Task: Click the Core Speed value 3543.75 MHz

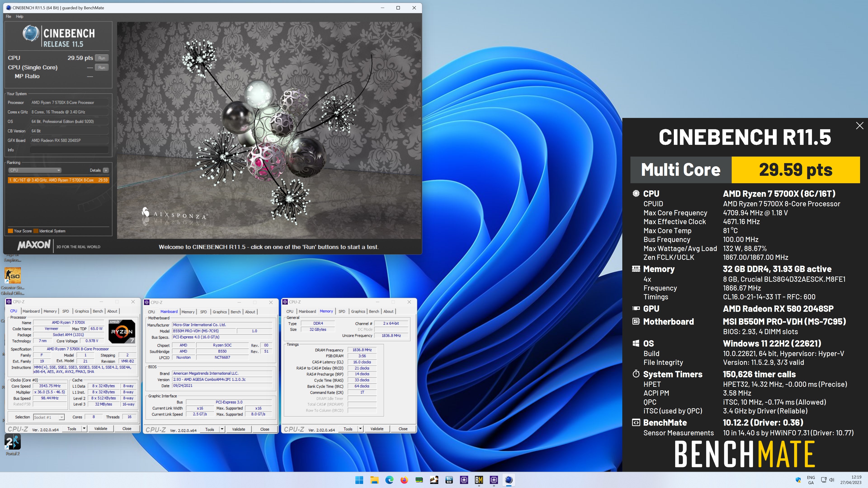Action: point(50,386)
